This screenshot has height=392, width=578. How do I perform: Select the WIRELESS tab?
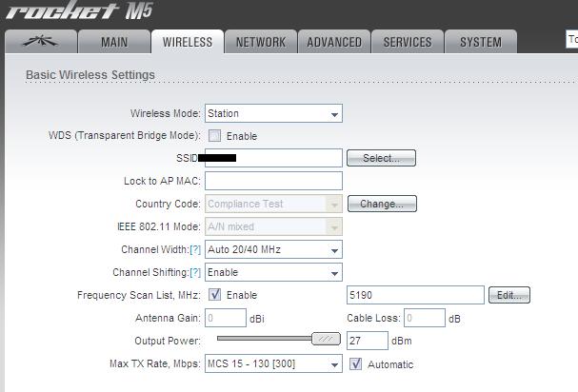coord(188,42)
